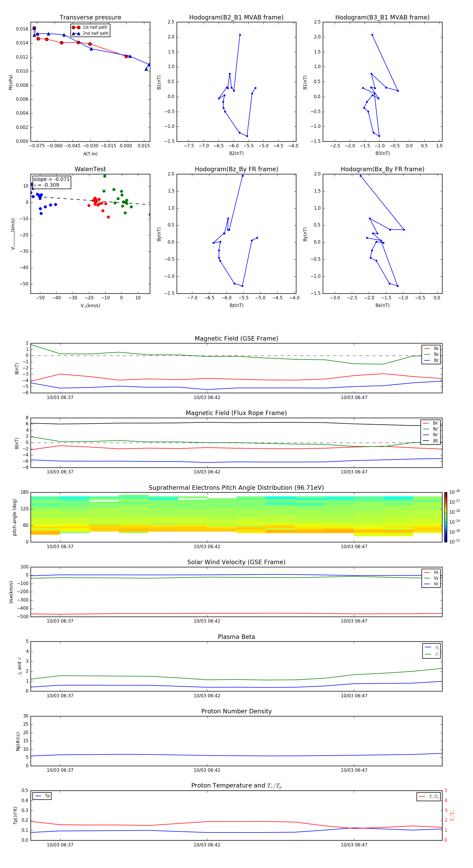Image resolution: width=473 pixels, height=868 pixels.
Task: Click the 'V_A(km/s)' x-axis label
Action: click(x=90, y=306)
